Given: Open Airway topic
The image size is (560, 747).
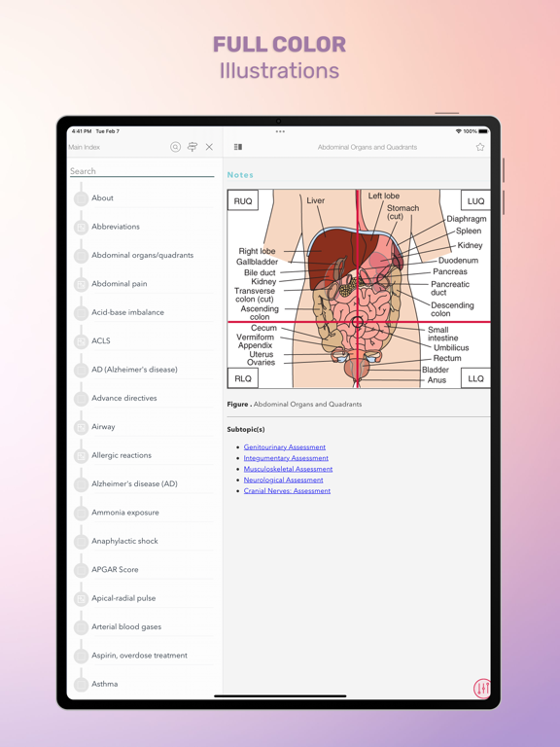Looking at the screenshot, I should pyautogui.click(x=103, y=426).
